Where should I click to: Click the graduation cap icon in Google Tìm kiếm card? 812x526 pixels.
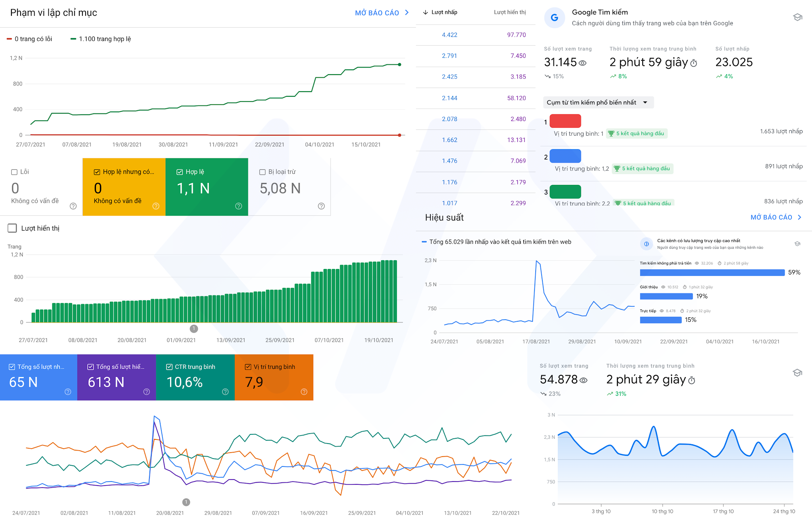[798, 17]
